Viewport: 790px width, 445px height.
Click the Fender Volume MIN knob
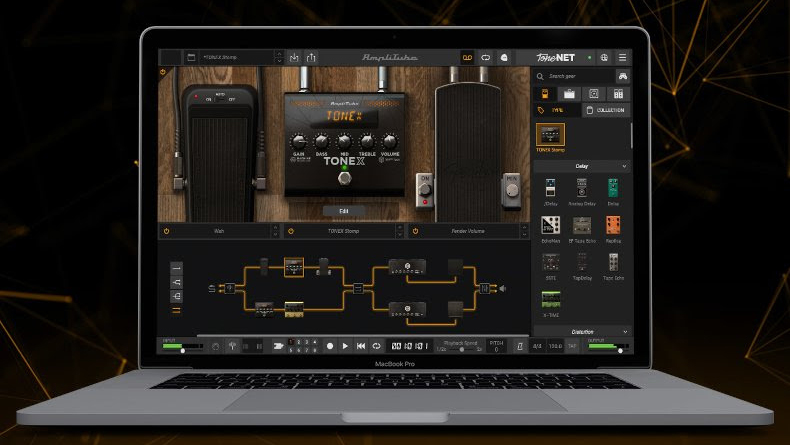[x=512, y=190]
